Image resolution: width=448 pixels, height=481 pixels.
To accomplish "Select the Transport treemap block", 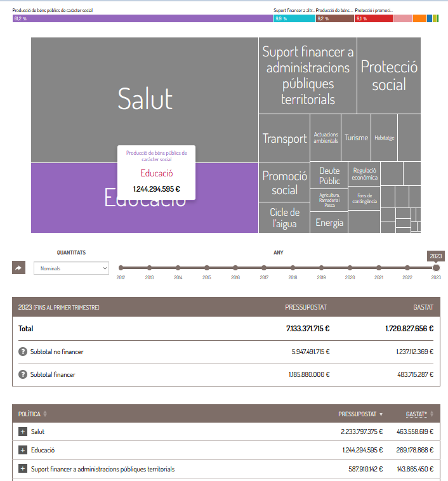I will (284, 138).
